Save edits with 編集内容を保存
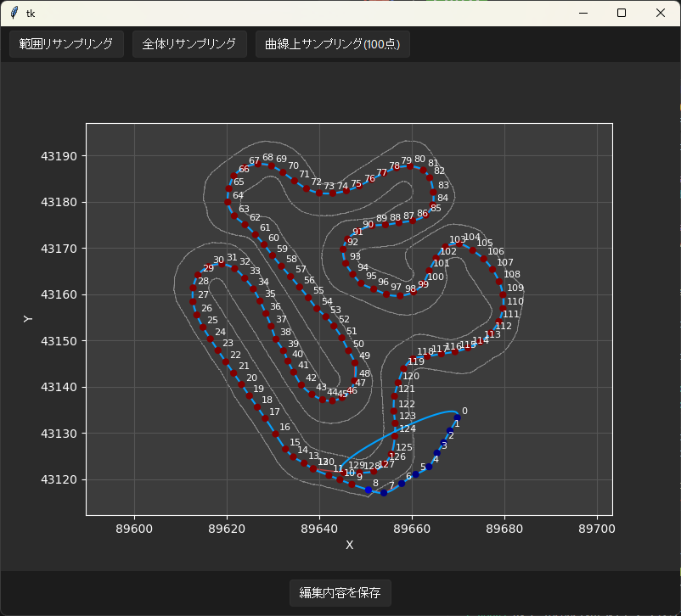 (340, 592)
